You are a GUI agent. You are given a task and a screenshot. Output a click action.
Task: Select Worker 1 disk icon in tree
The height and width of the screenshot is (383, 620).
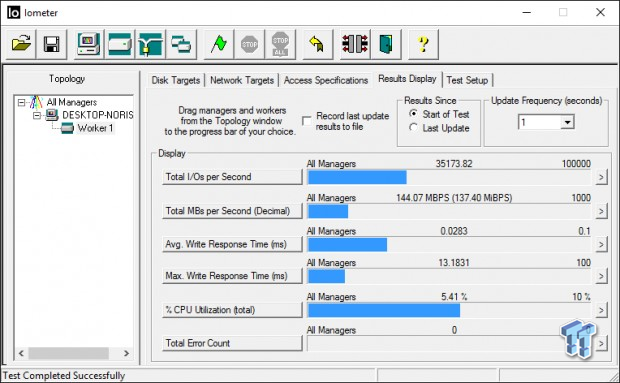[67, 128]
